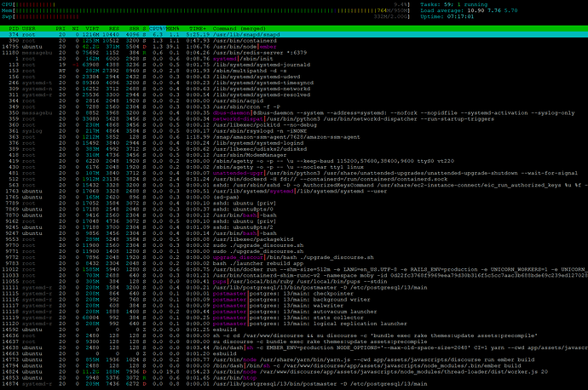Select the pups --stdin ruby process row
588x390 pixels.
(294, 281)
